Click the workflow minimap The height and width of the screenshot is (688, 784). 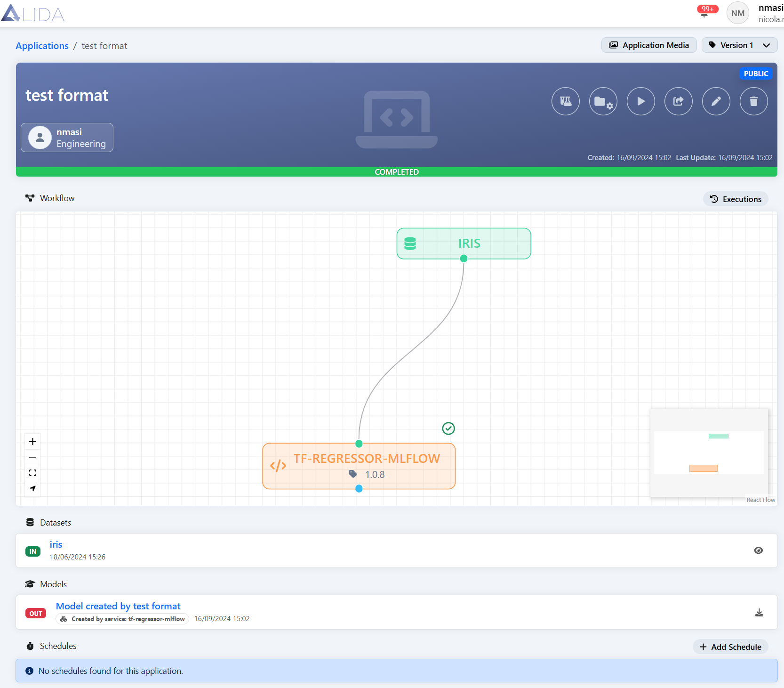pos(709,453)
